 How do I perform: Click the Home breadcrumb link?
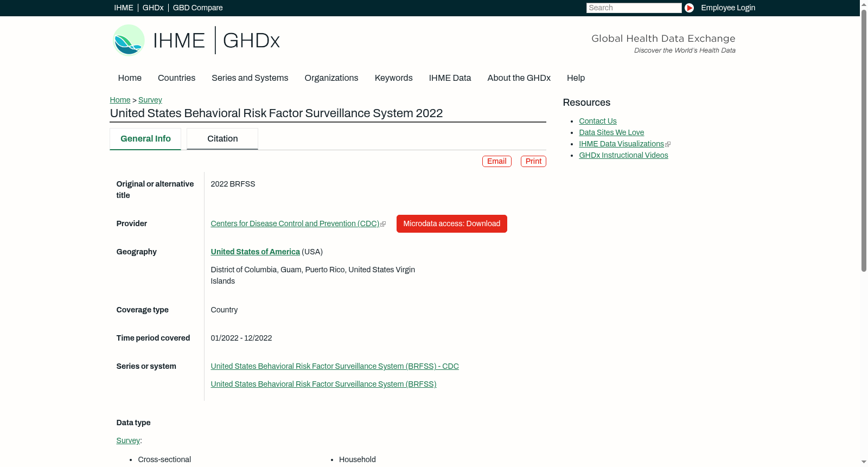[120, 100]
